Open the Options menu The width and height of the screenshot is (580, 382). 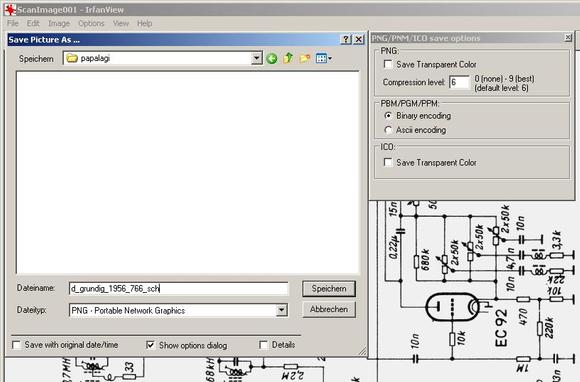tap(91, 23)
